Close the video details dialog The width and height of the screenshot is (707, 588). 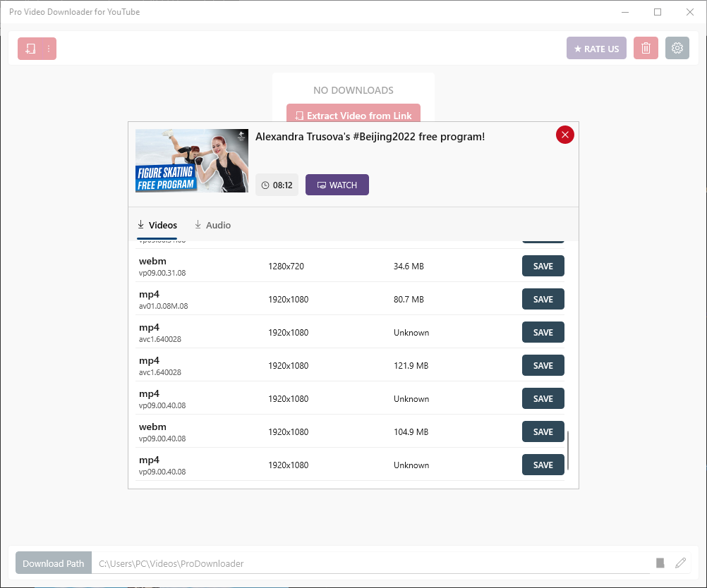tap(564, 135)
